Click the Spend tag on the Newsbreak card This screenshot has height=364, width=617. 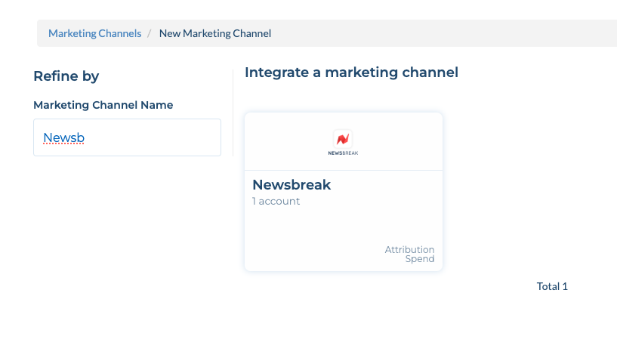pos(420,259)
